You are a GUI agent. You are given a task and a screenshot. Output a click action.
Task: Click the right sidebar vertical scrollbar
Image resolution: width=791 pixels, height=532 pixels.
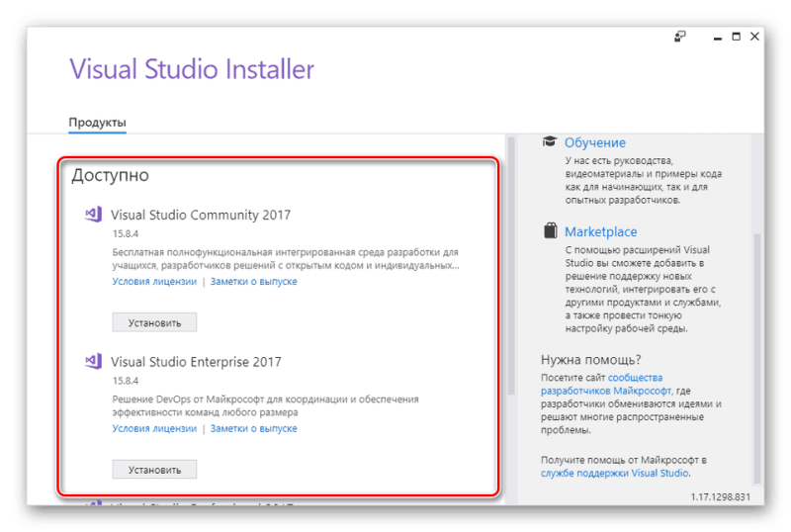pyautogui.click(x=756, y=358)
